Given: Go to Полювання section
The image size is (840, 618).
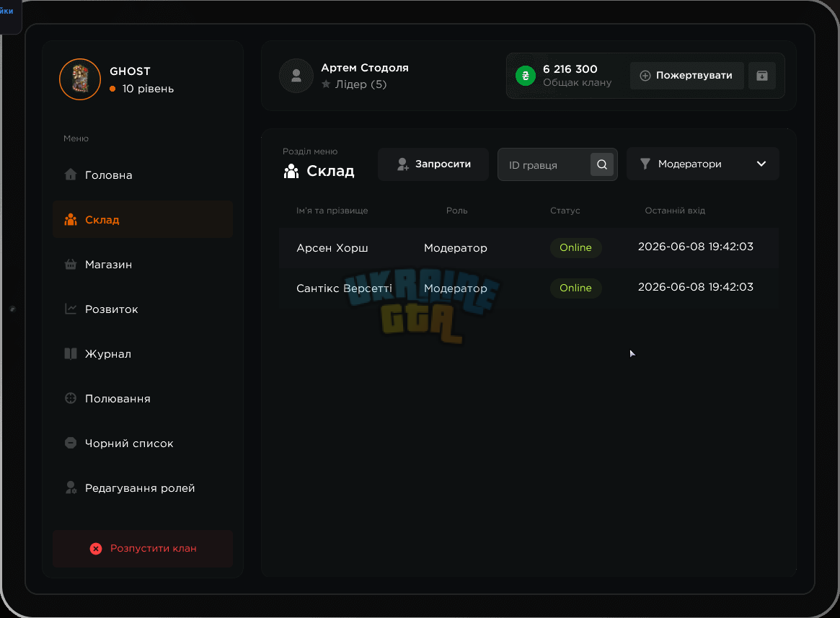Looking at the screenshot, I should [x=143, y=398].
